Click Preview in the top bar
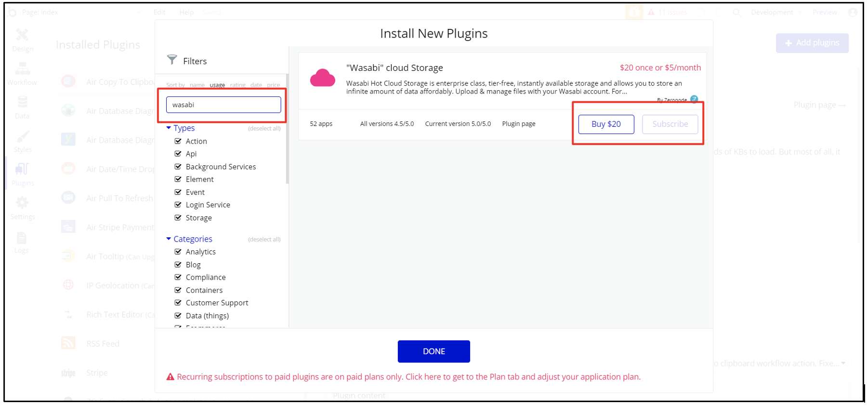The image size is (868, 406). tap(825, 12)
